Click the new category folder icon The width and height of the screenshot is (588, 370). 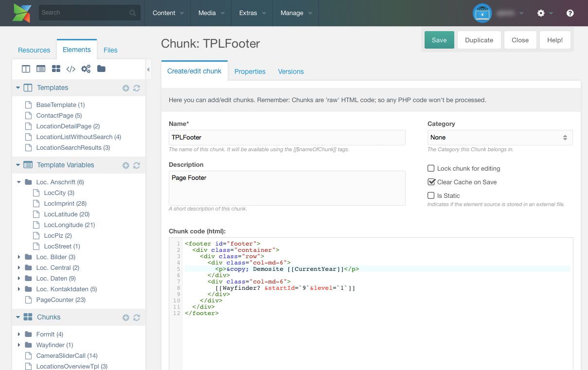101,69
